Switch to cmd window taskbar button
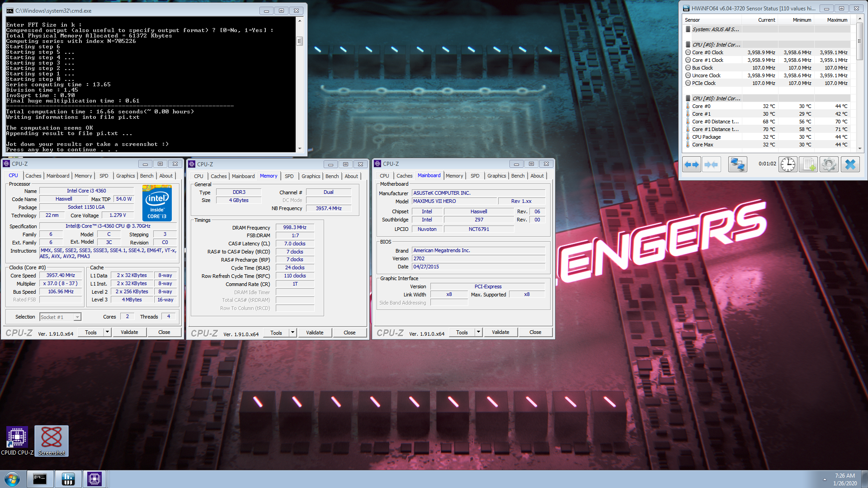The height and width of the screenshot is (488, 868). point(40,479)
